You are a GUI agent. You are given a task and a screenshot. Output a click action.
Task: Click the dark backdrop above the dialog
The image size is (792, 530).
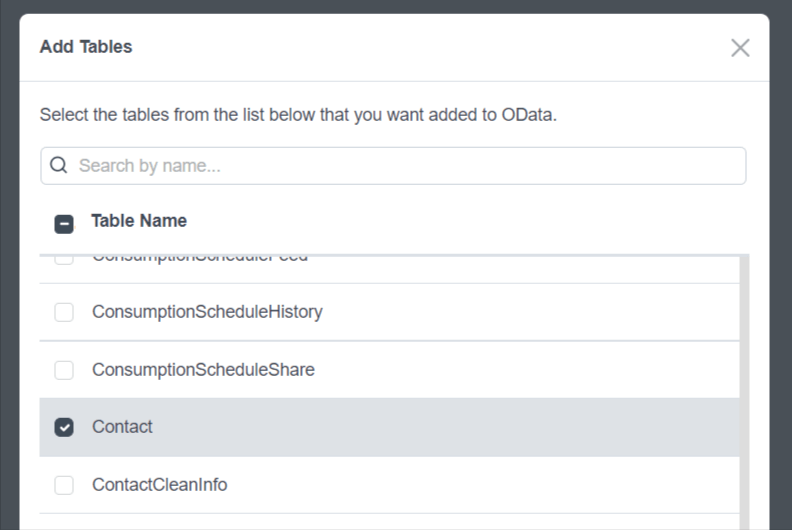tap(400, 6)
